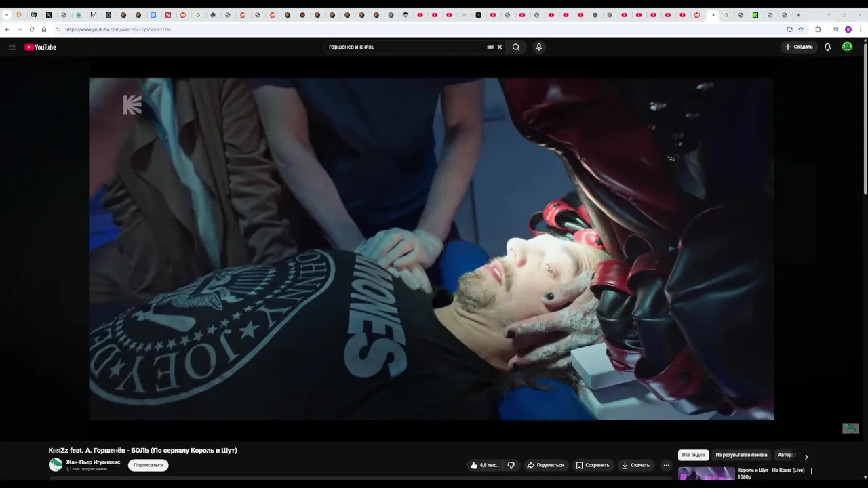Open the on-screen keyboard in search box
The width and height of the screenshot is (868, 488).
(490, 47)
